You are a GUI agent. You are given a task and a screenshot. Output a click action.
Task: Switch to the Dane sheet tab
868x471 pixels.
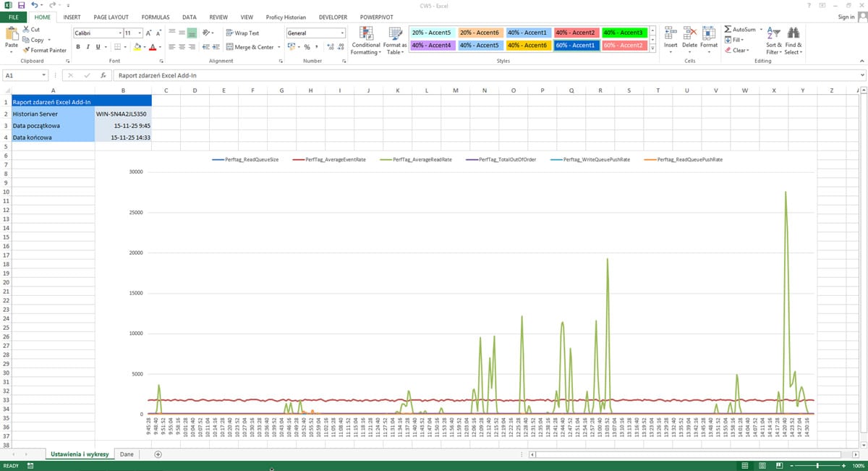tap(127, 454)
